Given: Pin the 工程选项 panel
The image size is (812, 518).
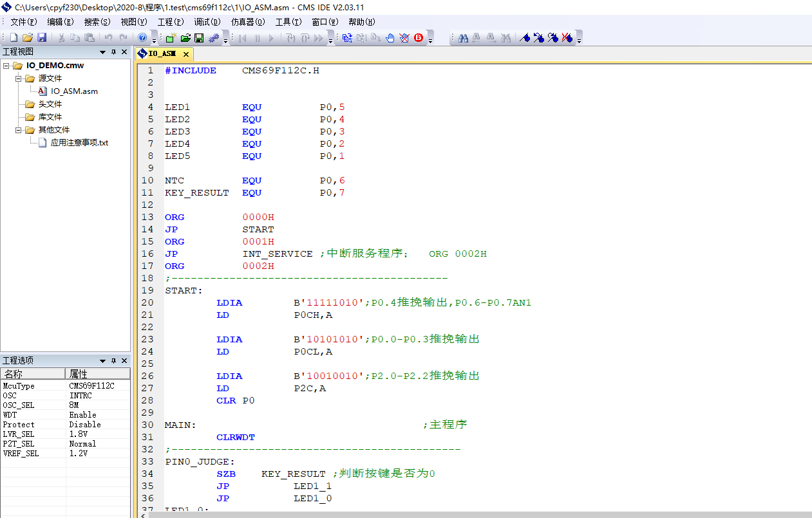Looking at the screenshot, I should 113,361.
